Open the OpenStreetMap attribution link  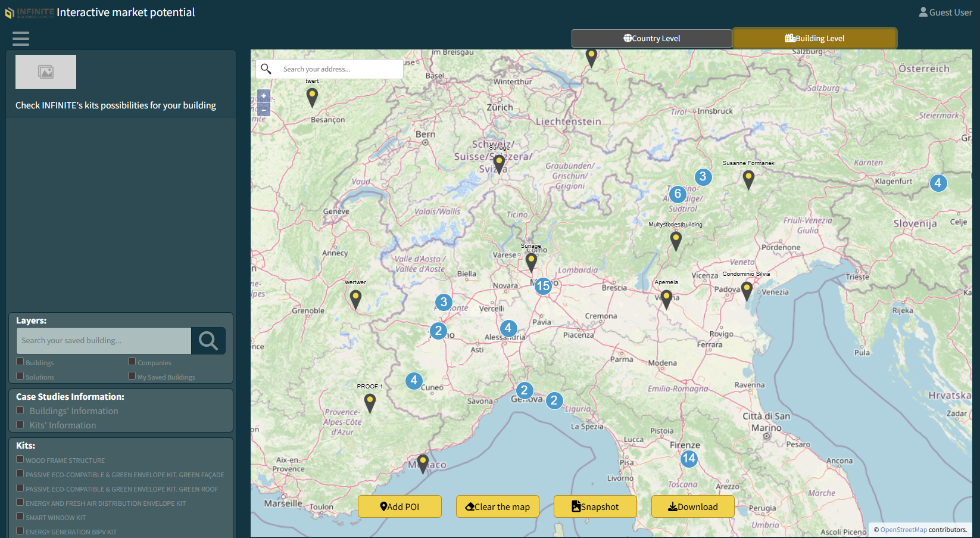pyautogui.click(x=903, y=530)
